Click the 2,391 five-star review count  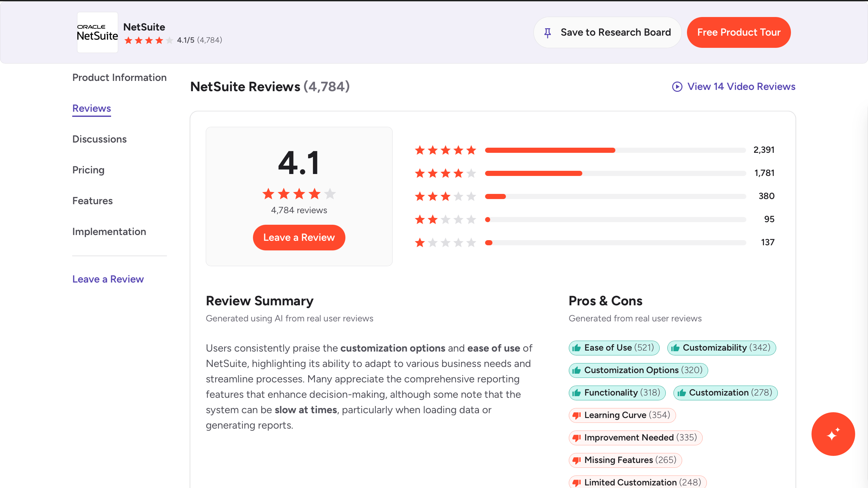tap(764, 150)
